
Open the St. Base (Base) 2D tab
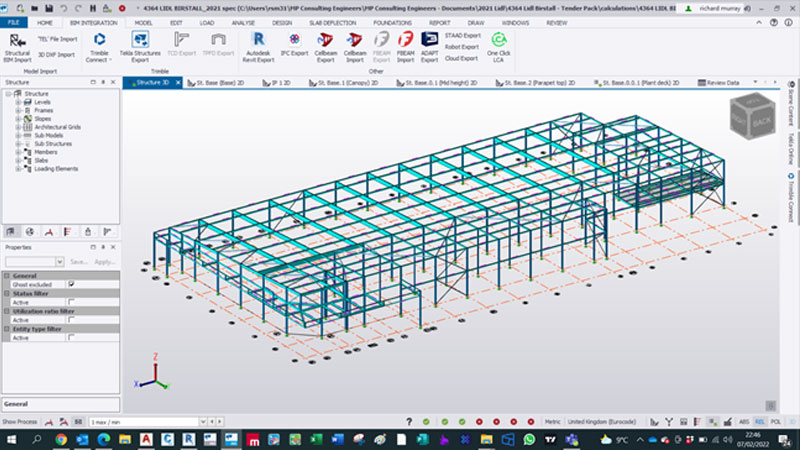tap(222, 83)
